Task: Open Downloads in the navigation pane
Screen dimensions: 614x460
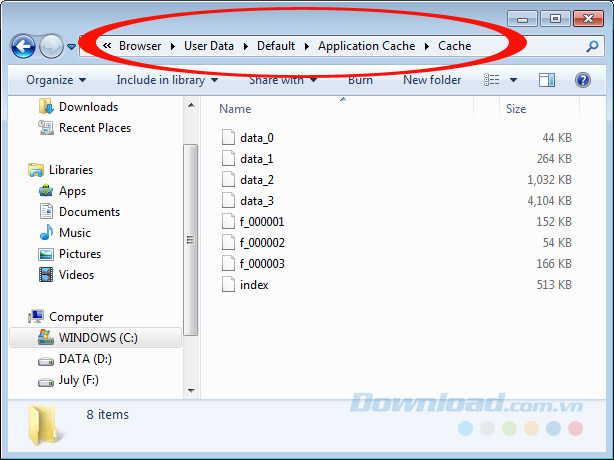Action: pyautogui.click(x=88, y=107)
